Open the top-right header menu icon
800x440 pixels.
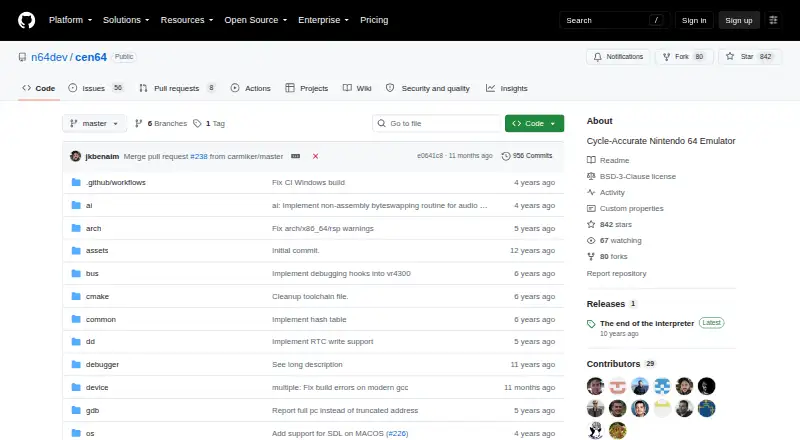point(773,20)
